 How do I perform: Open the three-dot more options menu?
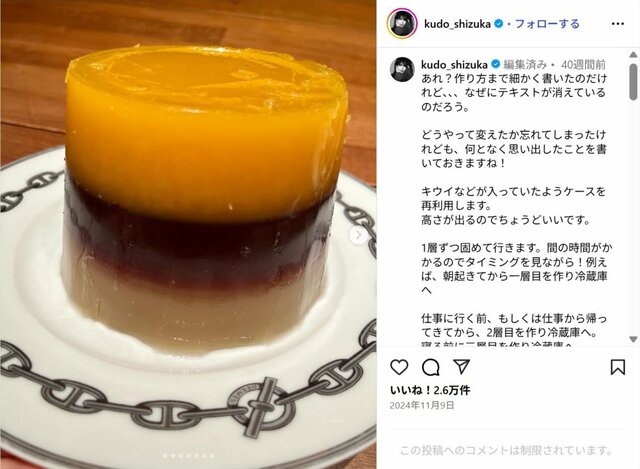click(618, 24)
